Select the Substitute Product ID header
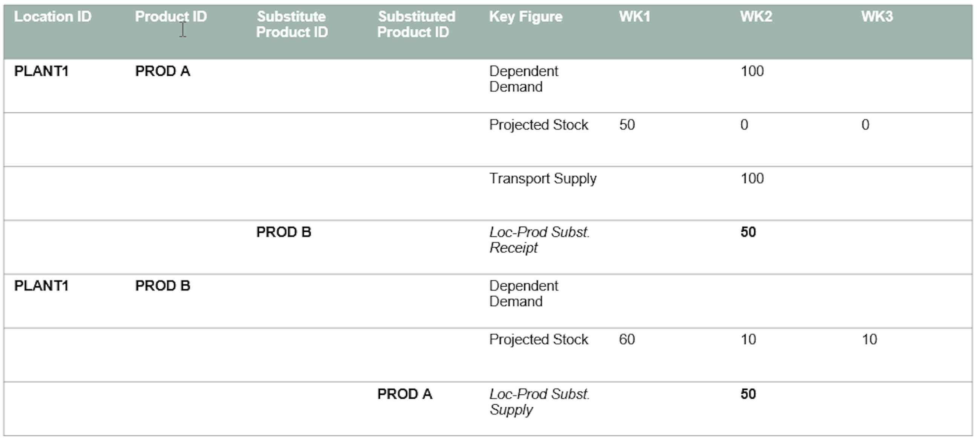980x442 pixels. click(292, 25)
